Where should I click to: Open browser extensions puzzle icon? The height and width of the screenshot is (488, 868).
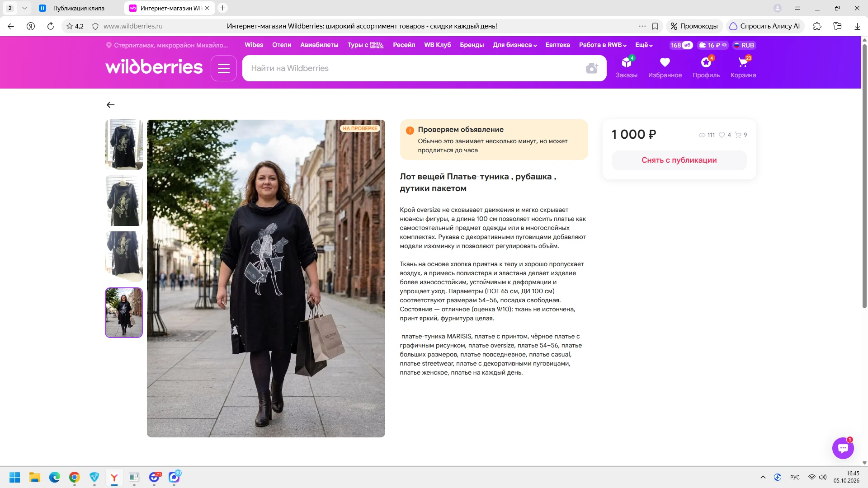[817, 26]
